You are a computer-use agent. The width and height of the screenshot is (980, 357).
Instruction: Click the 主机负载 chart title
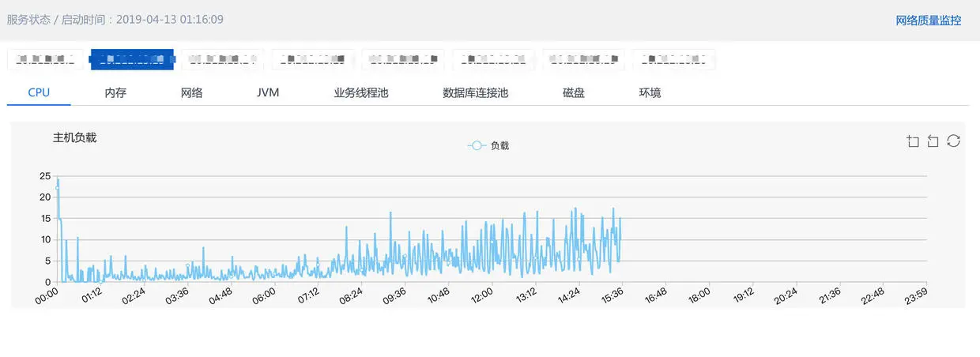pyautogui.click(x=74, y=137)
